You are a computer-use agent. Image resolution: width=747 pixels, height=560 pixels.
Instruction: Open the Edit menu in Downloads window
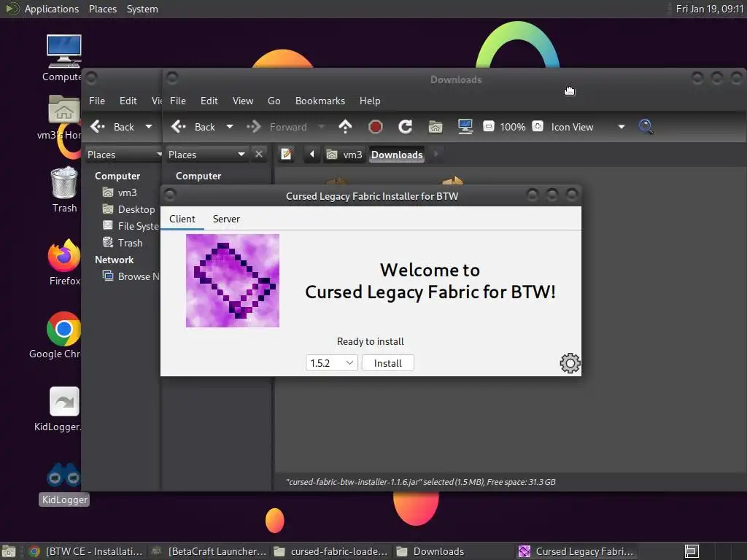[x=209, y=101]
